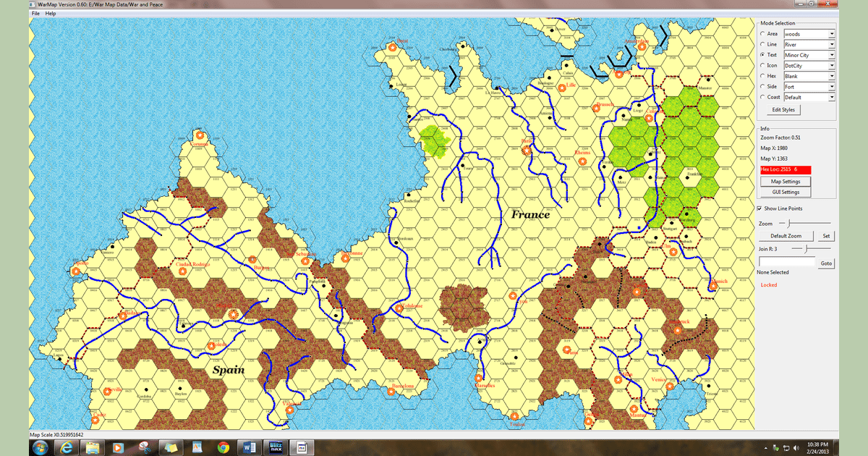The width and height of the screenshot is (868, 456).
Task: Click the Corunna city icon on the map
Action: (x=200, y=135)
